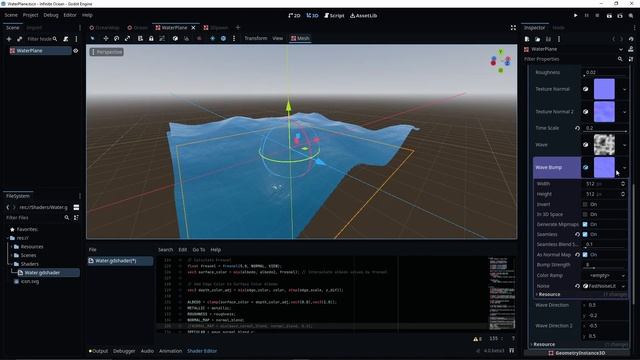This screenshot has height=360, width=640.
Task: Open WaterPlane object dropdown in Inspector
Action: coord(621,49)
